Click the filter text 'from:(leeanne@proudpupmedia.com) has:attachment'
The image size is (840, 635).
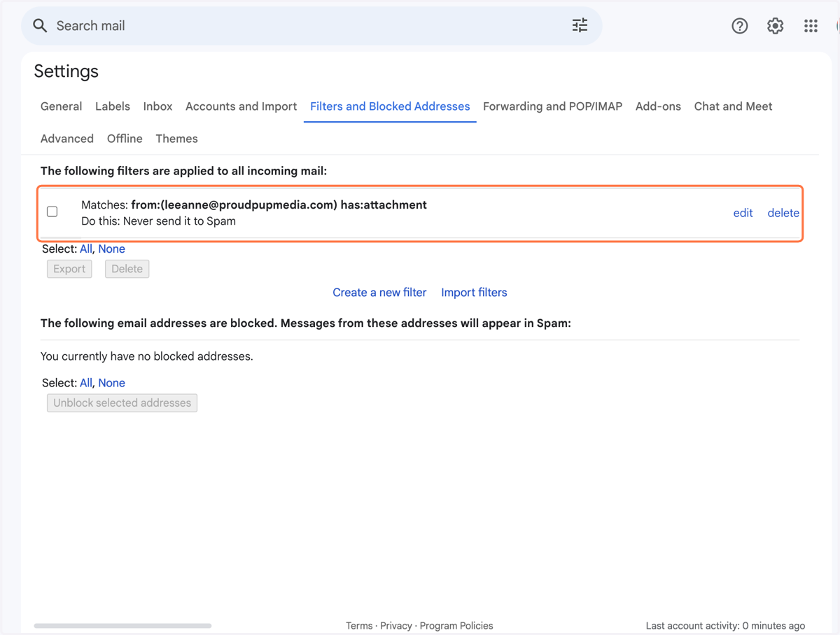(x=279, y=205)
